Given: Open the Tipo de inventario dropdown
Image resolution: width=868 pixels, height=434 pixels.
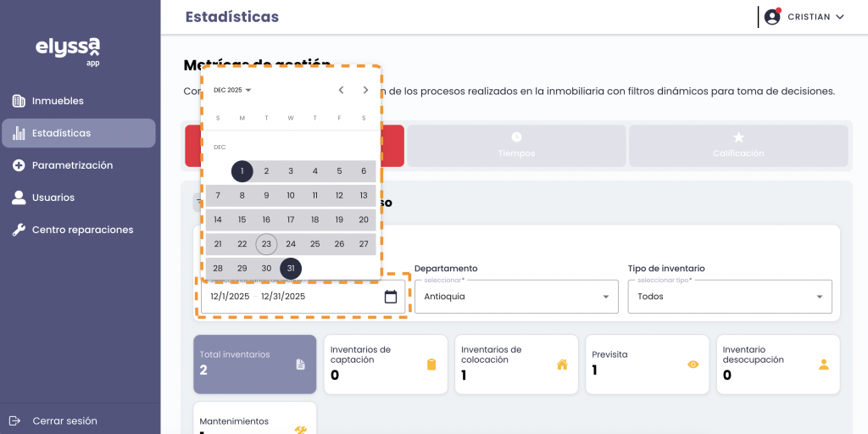Looking at the screenshot, I should [730, 297].
